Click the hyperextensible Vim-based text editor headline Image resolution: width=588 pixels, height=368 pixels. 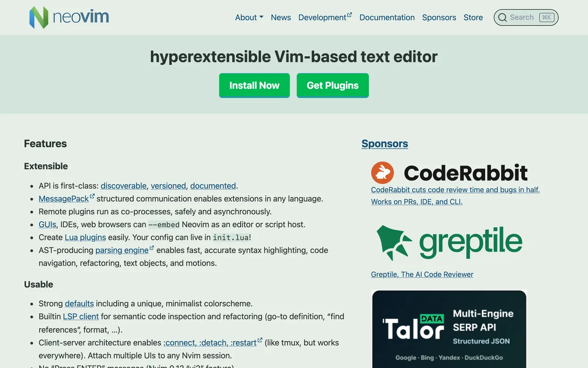294,57
